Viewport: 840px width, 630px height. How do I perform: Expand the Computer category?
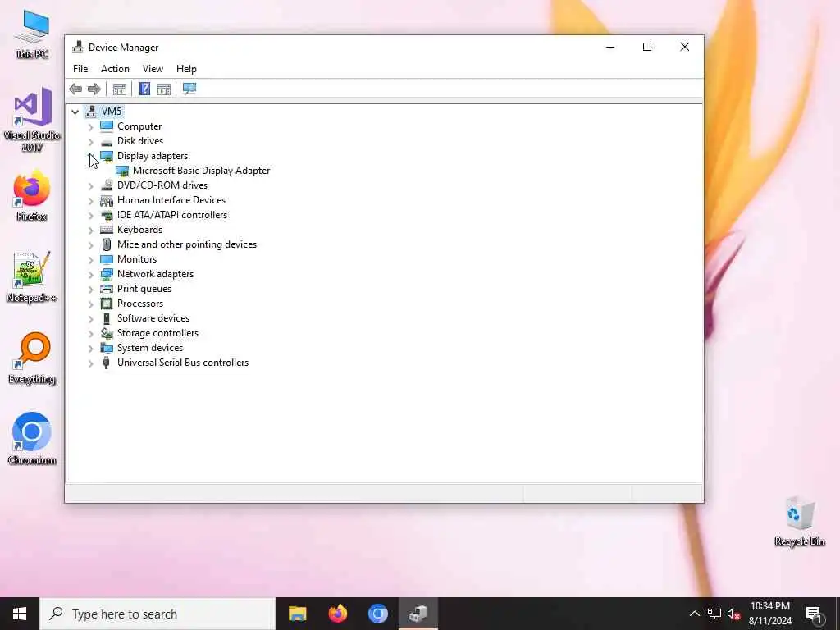90,127
